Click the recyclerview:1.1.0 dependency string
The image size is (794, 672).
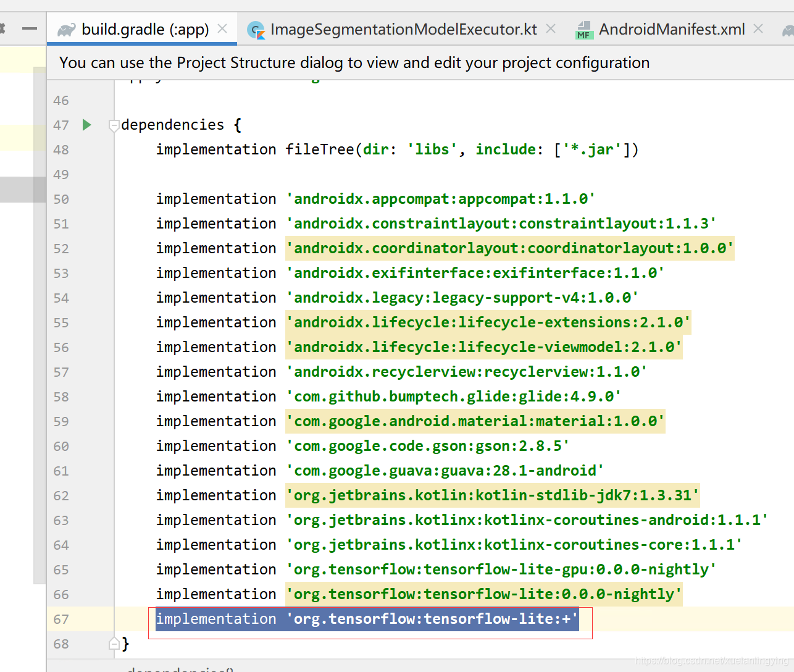coord(466,372)
